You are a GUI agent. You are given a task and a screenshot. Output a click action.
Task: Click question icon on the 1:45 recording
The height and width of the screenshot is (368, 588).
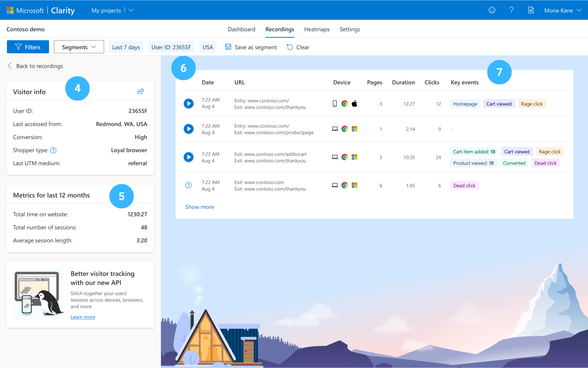pyautogui.click(x=189, y=185)
